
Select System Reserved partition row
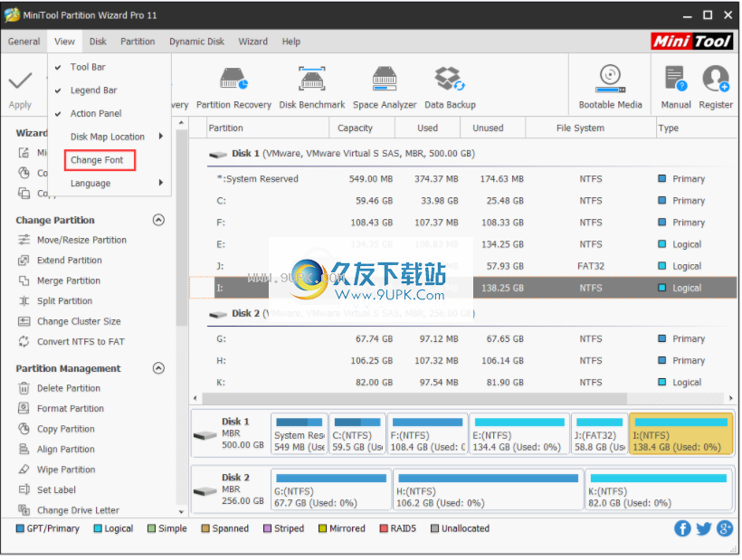471,179
